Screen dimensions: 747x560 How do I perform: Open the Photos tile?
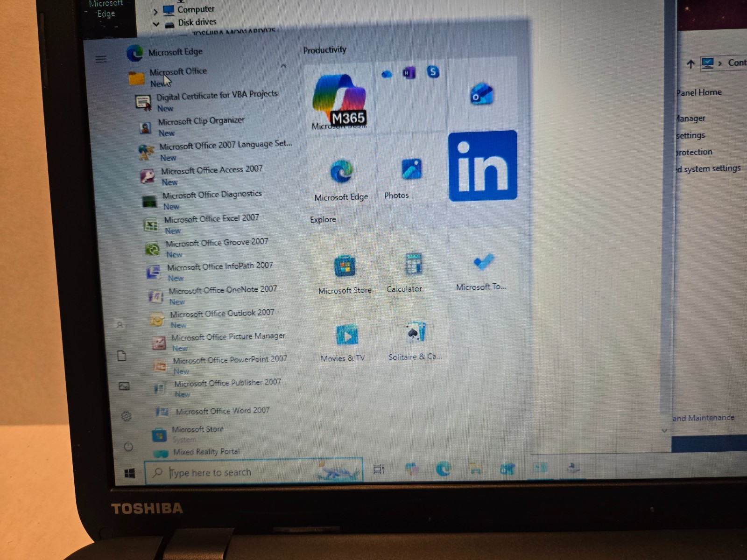[x=411, y=172]
